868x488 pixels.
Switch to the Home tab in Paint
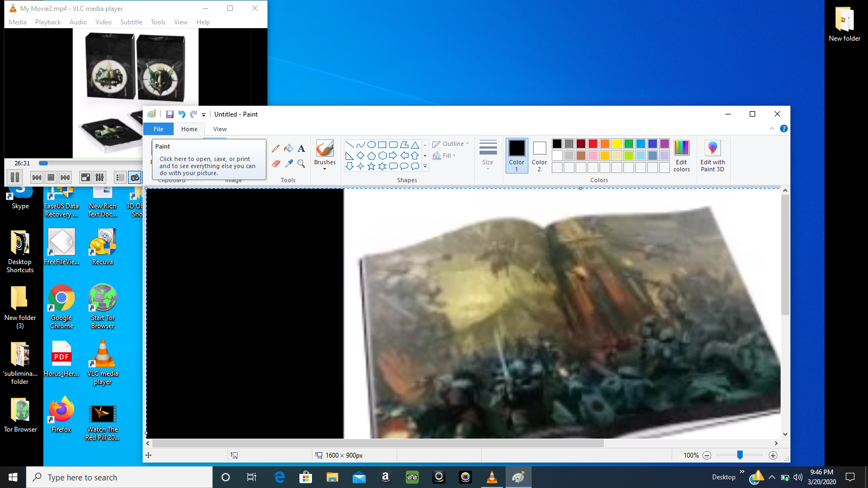[189, 129]
